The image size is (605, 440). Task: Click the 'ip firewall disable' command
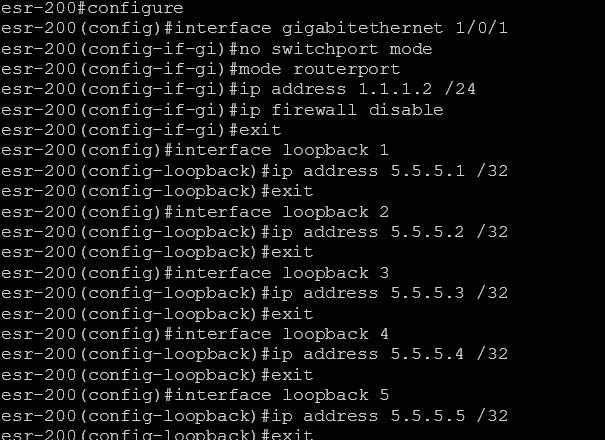341,110
